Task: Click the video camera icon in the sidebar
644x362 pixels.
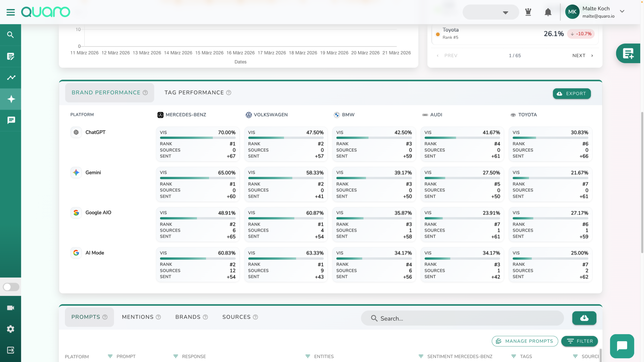Action: tap(10, 308)
